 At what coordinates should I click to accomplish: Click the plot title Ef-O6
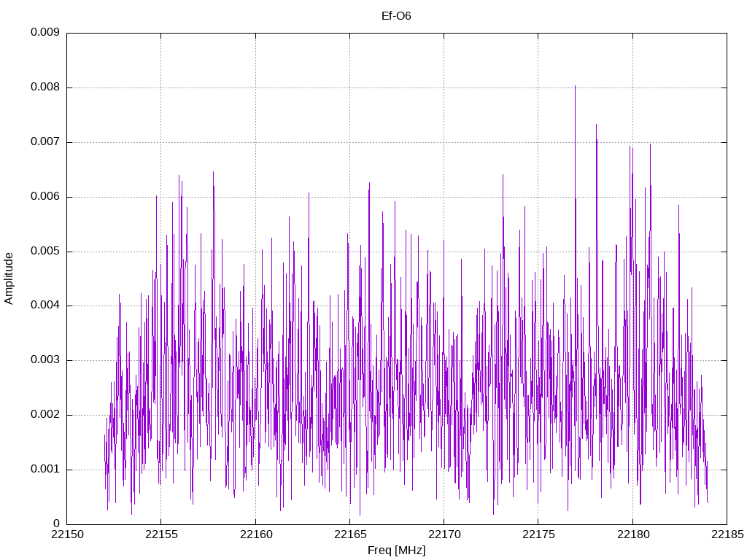[396, 16]
